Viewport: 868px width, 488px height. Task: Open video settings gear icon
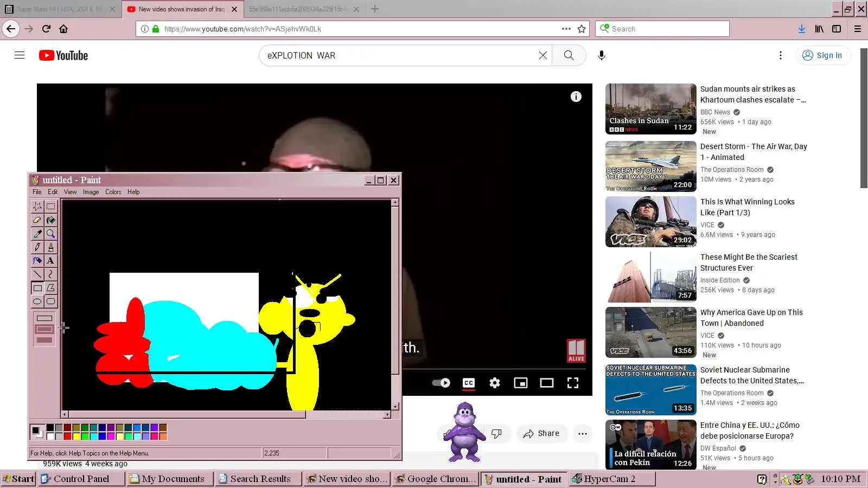point(495,383)
